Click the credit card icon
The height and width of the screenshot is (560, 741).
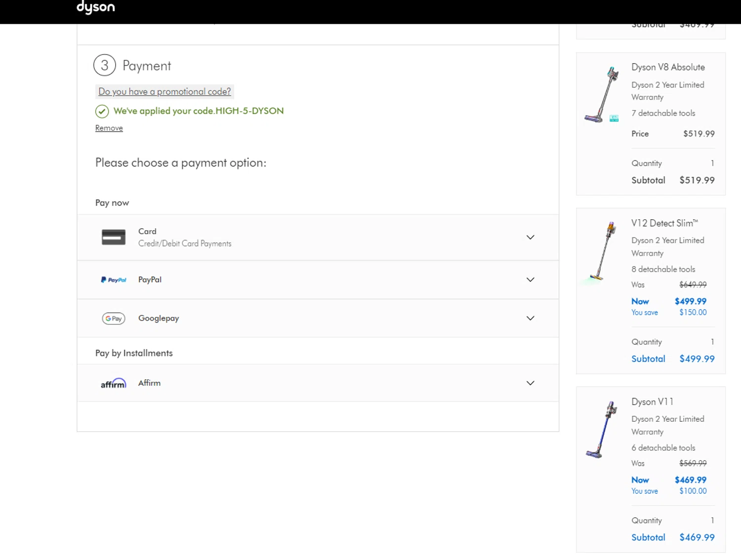click(113, 238)
